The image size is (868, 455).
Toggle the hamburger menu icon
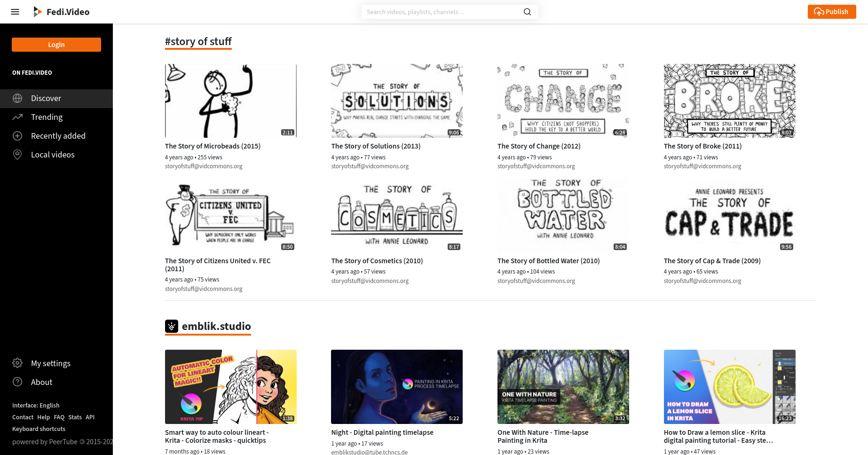tap(15, 12)
